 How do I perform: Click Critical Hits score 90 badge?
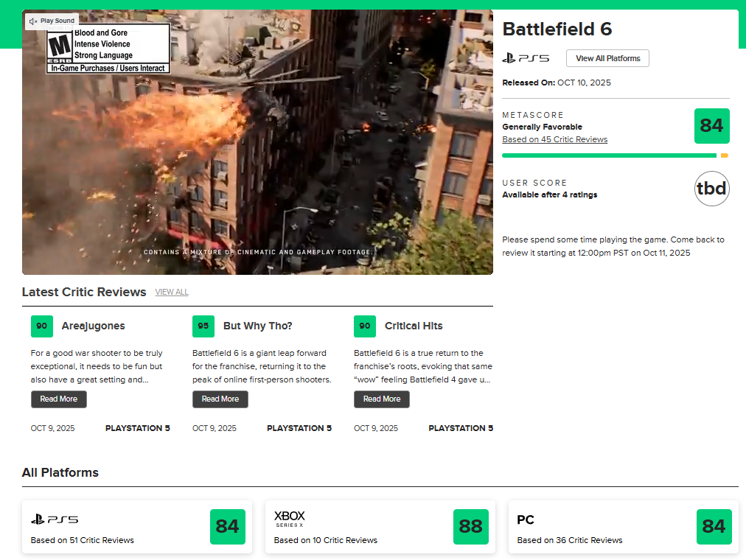pyautogui.click(x=365, y=326)
